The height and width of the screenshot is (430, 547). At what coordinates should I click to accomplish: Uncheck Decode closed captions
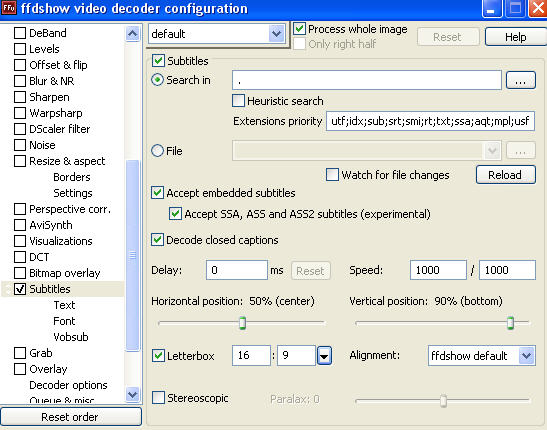click(x=157, y=240)
